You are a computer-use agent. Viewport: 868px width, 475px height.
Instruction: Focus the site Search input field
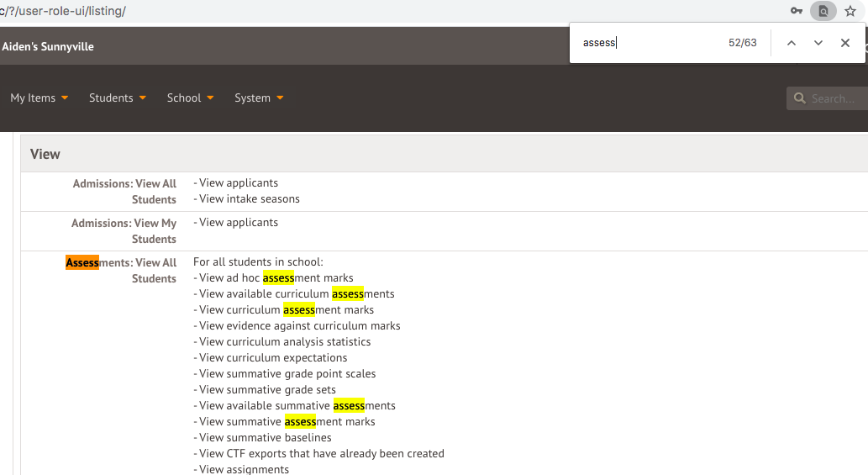tap(836, 98)
